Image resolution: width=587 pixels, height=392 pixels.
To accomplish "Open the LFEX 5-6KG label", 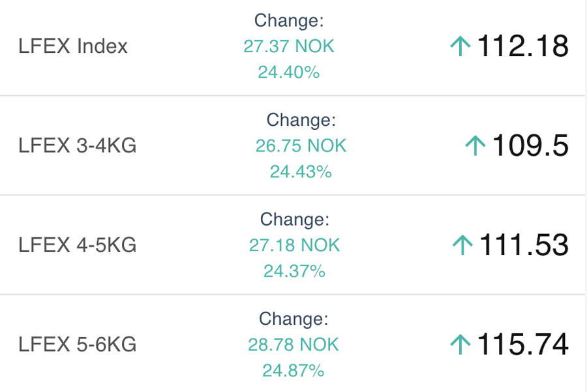I will [78, 344].
